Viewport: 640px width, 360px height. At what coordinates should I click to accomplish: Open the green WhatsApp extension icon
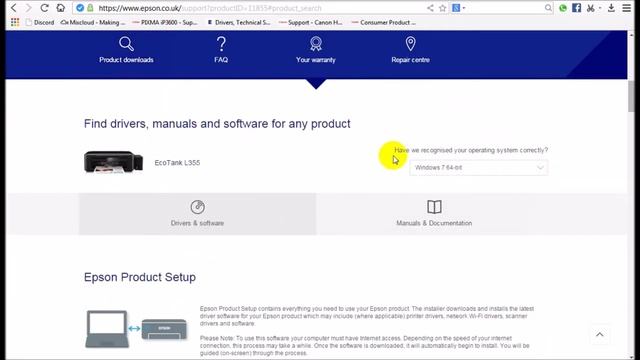point(563,8)
